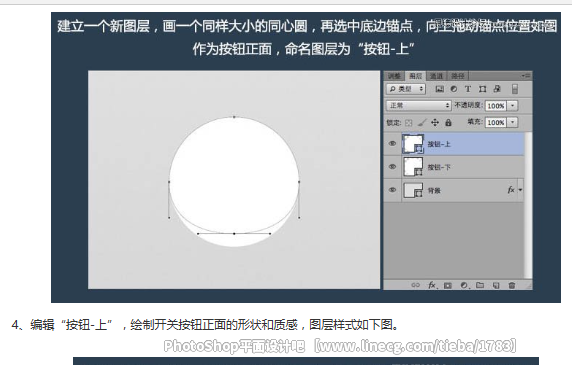This screenshot has height=365, width=572.
Task: Click the add layer style fx icon
Action: click(x=432, y=285)
